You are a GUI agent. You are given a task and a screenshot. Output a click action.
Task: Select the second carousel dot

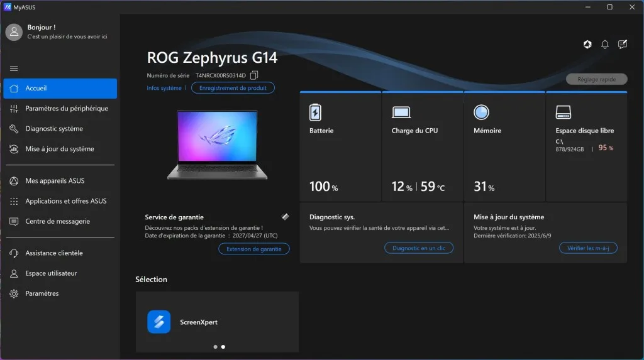223,347
